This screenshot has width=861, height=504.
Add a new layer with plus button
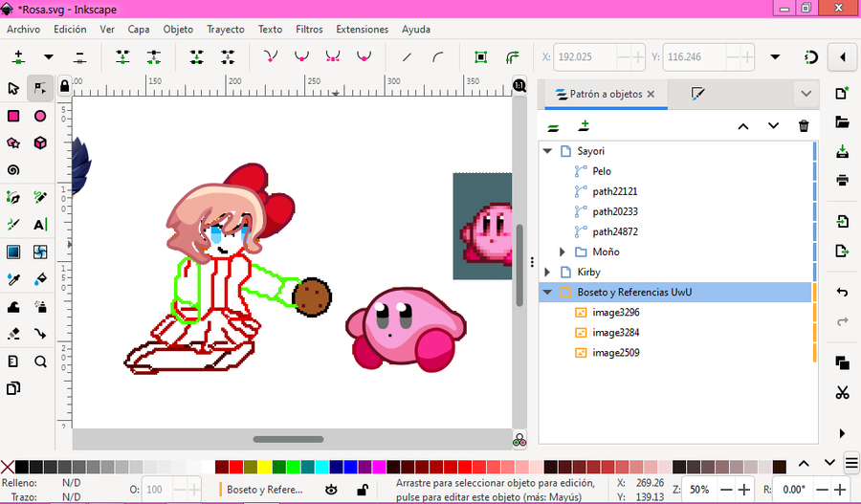[x=584, y=126]
